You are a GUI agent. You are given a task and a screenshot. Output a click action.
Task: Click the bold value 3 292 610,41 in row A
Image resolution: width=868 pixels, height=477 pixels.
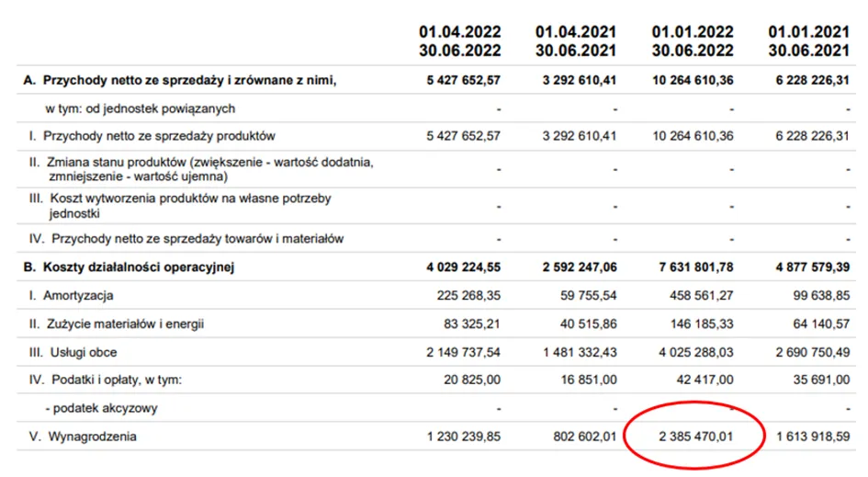pos(580,80)
